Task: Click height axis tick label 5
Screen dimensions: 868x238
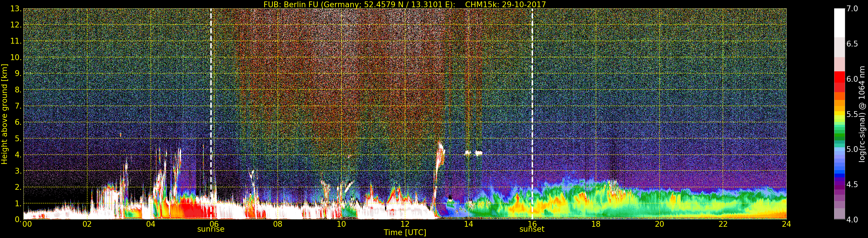Action: (18, 138)
